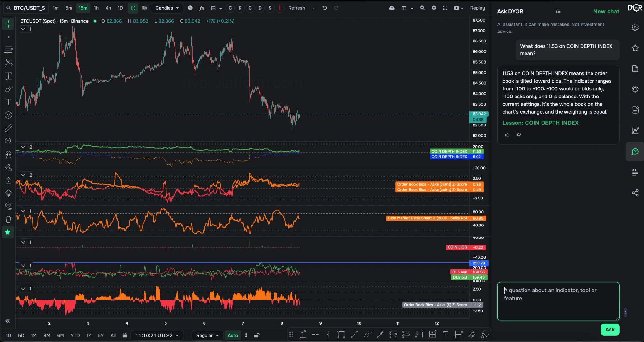Start bar Replay
Screen dimensions: 644x342
[478, 8]
